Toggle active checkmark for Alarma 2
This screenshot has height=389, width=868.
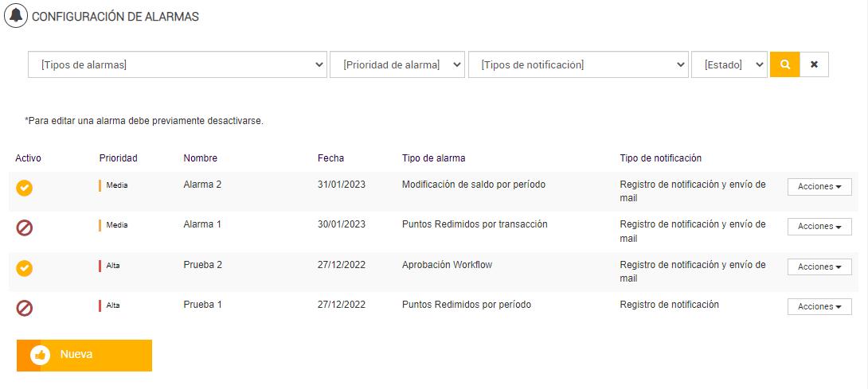click(x=25, y=189)
